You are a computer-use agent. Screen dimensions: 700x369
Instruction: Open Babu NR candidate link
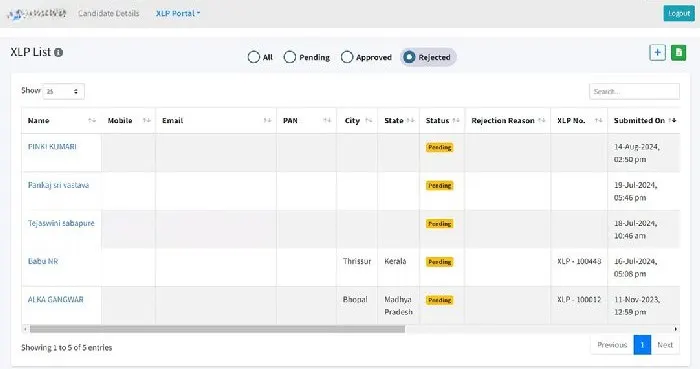[43, 261]
